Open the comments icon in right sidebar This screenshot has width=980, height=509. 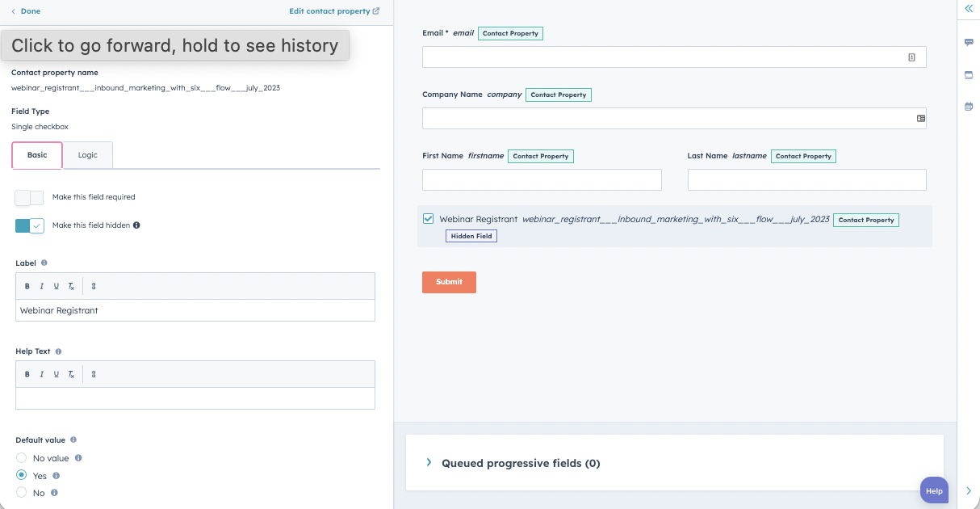coord(969,42)
